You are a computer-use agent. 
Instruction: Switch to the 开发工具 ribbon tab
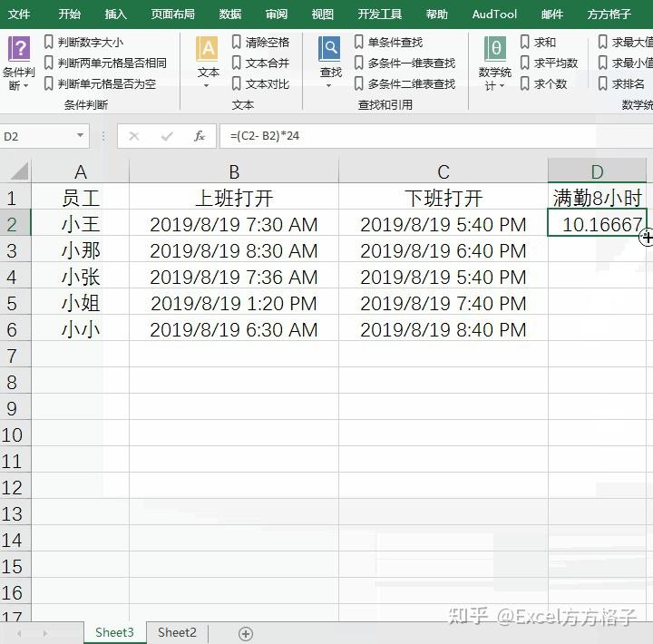[379, 15]
